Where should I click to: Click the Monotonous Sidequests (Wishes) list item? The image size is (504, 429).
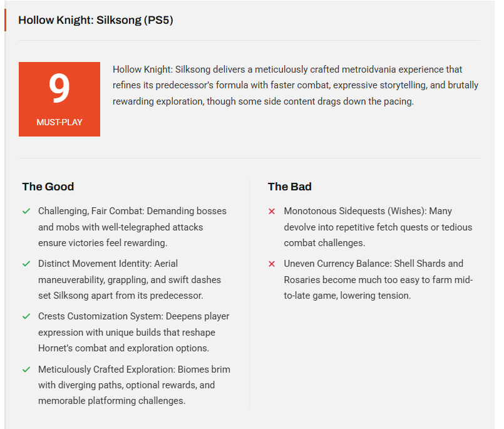pyautogui.click(x=378, y=227)
